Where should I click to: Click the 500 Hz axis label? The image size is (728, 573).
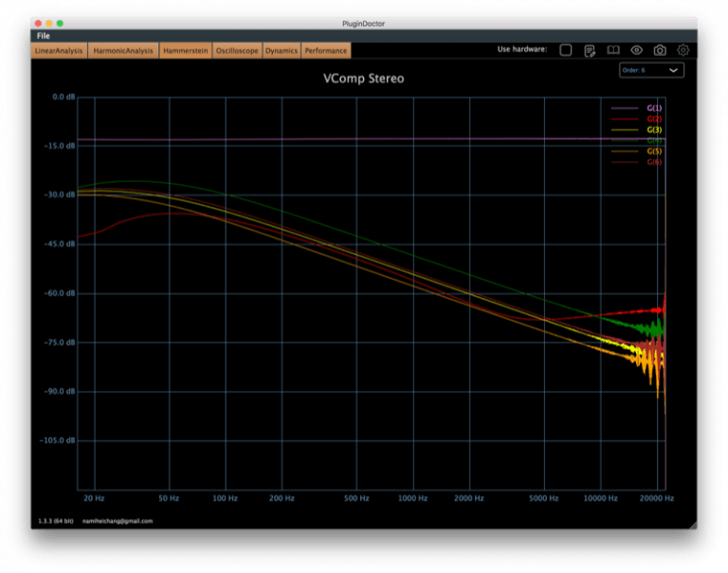pos(356,498)
